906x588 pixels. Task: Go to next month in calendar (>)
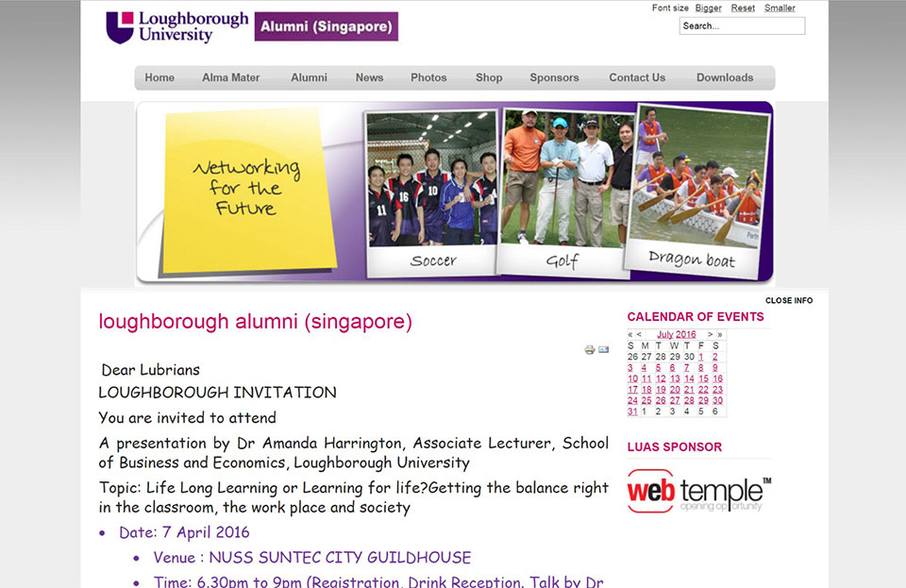click(x=710, y=334)
